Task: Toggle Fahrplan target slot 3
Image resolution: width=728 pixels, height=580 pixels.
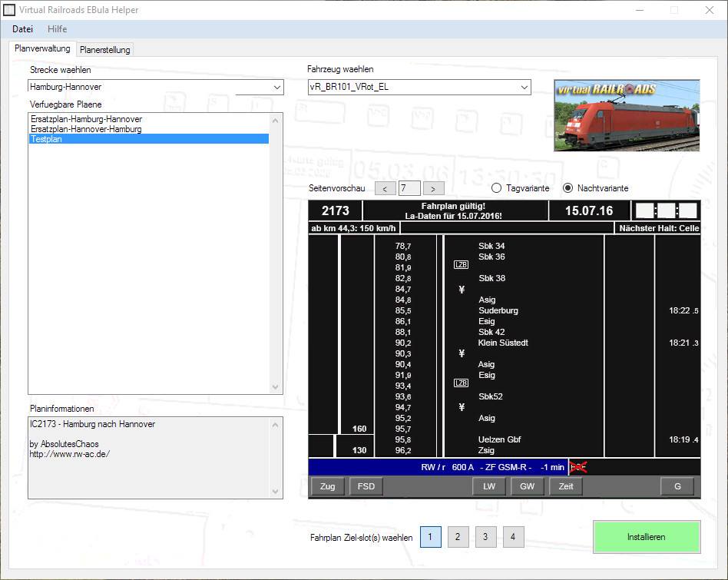Action: (485, 537)
